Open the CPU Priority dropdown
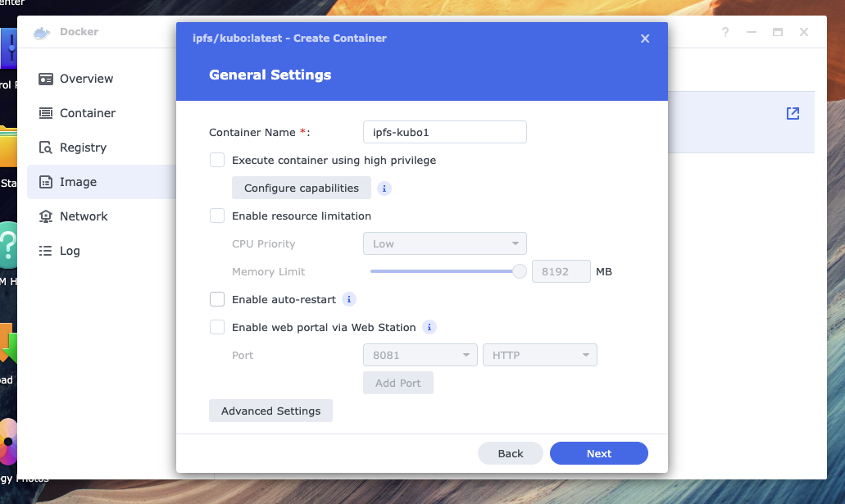Image resolution: width=845 pixels, height=504 pixels. click(x=444, y=244)
